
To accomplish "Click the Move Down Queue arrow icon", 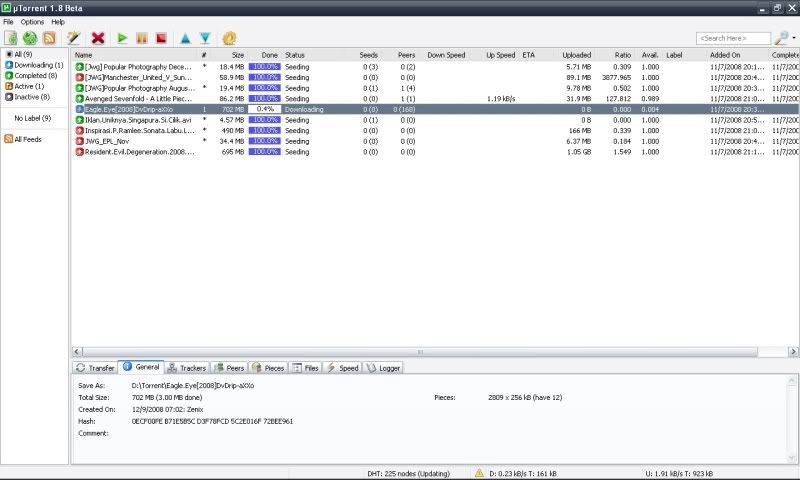I will coord(205,38).
